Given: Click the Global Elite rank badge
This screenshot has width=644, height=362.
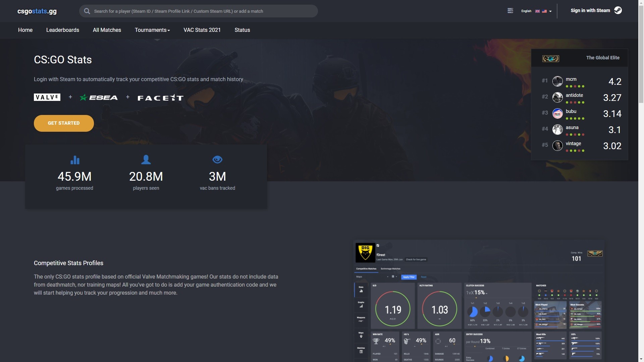Looking at the screenshot, I should [551, 58].
